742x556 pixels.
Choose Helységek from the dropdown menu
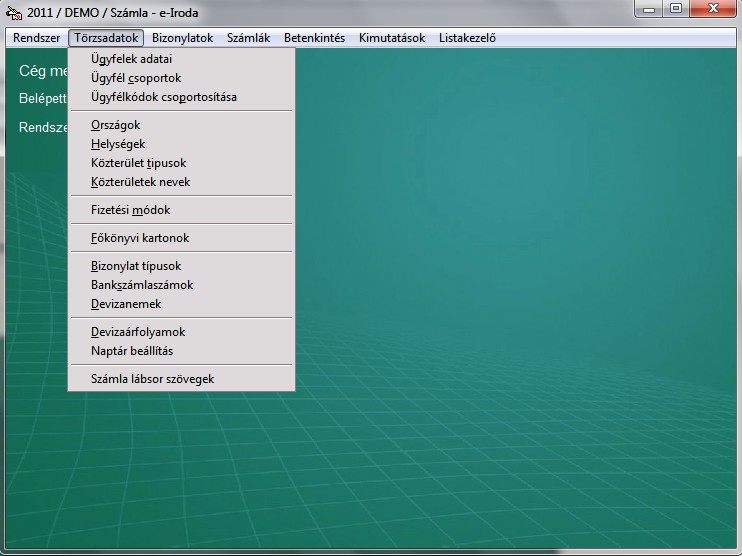tap(118, 144)
